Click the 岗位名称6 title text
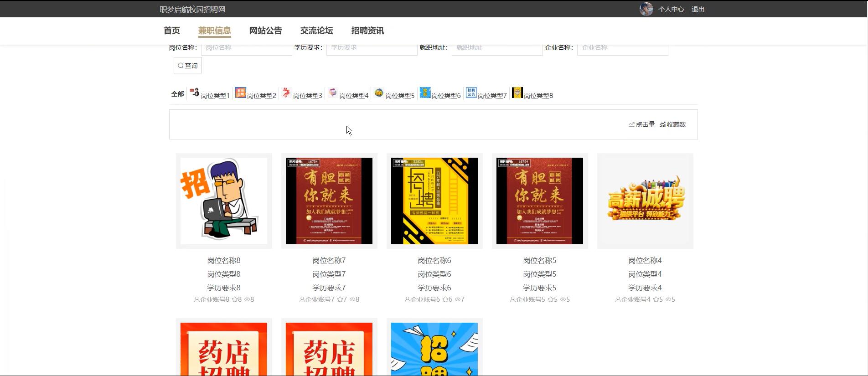 [x=434, y=261]
